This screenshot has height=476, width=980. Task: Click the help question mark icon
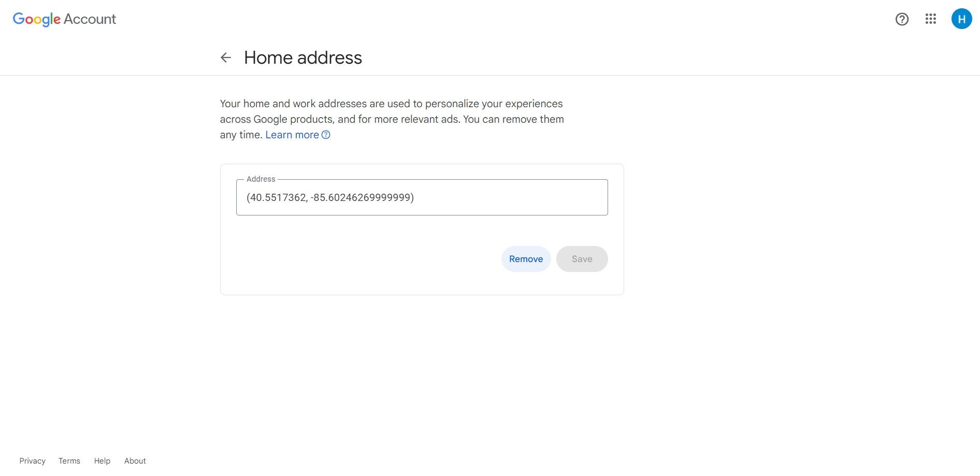[x=902, y=19]
